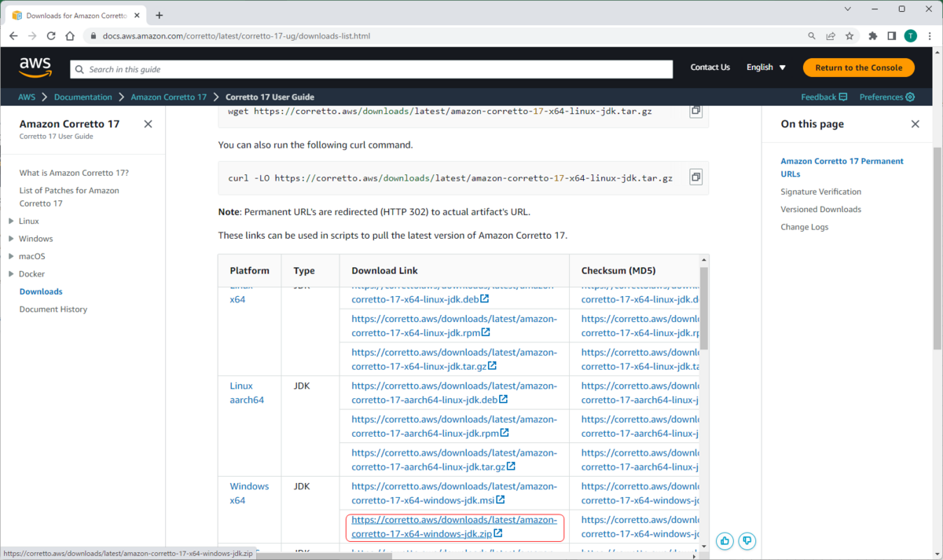Open List of Patches for Amazon Corretto 17

(69, 197)
